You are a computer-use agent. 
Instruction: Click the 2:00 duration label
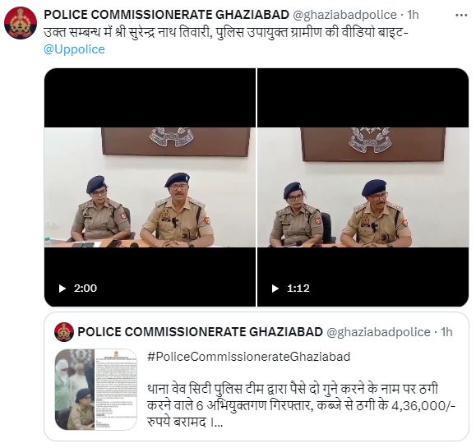[85, 288]
